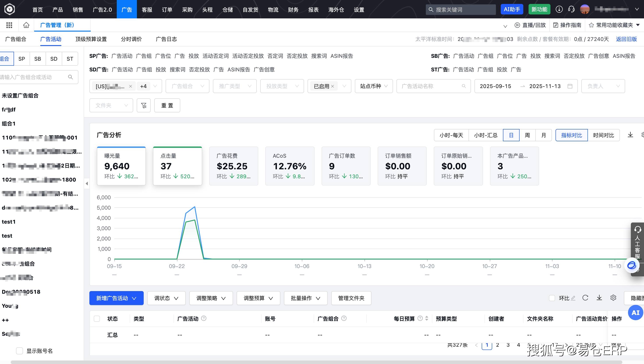This screenshot has width=644, height=364.
Task: Open headset support icon in header
Action: [571, 9]
